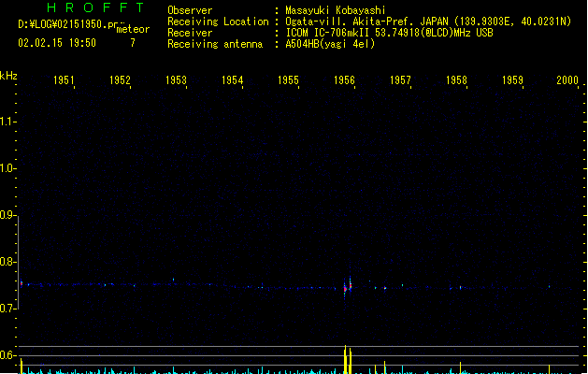This screenshot has width=588, height=374.
Task: Click the 1953 time axis marker
Action: coord(176,80)
